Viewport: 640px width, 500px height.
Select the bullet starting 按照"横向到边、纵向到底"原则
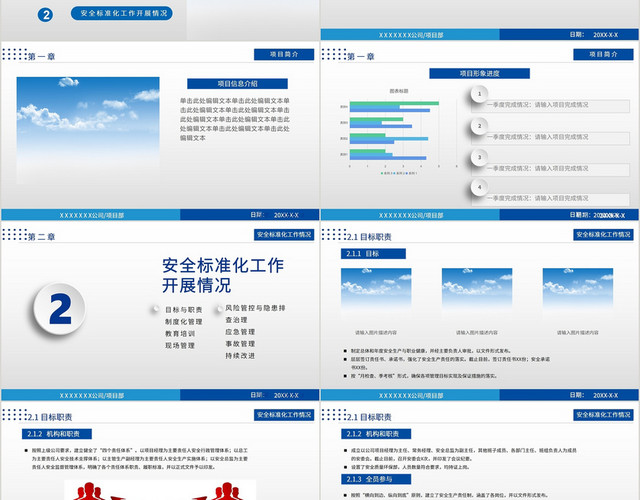pos(446,495)
